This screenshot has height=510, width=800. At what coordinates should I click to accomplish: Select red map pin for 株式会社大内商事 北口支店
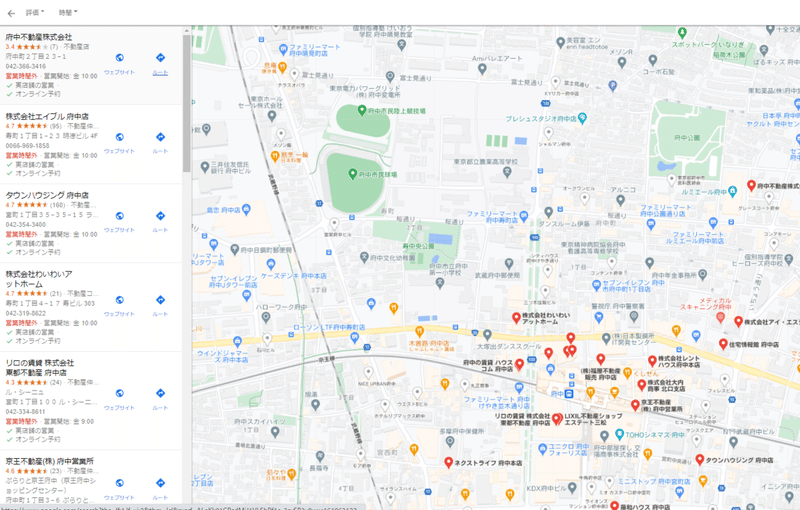[642, 385]
